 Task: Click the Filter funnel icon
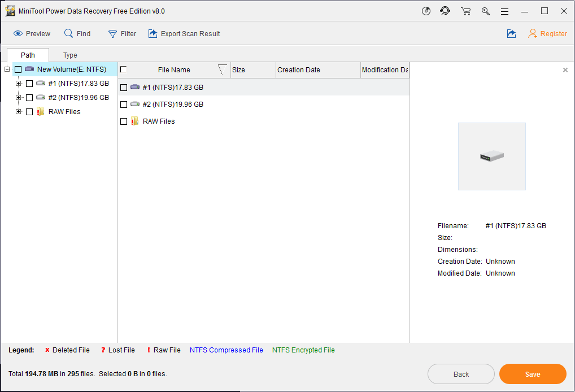pos(112,34)
